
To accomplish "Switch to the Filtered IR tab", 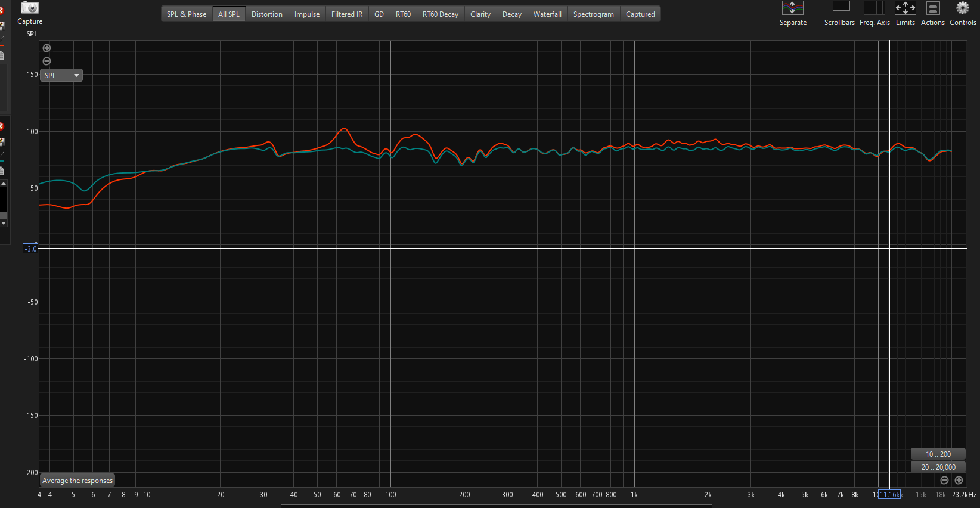I will (347, 14).
